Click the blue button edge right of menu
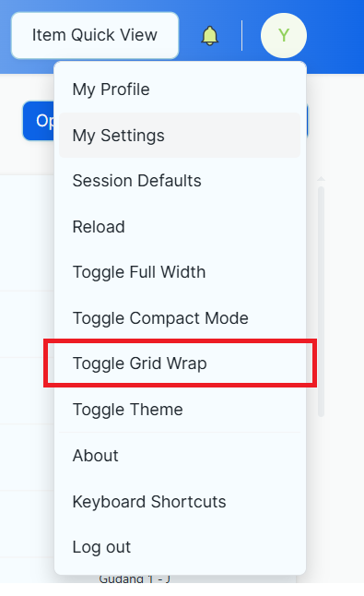Viewport: 364px width, 596px height. click(x=307, y=121)
